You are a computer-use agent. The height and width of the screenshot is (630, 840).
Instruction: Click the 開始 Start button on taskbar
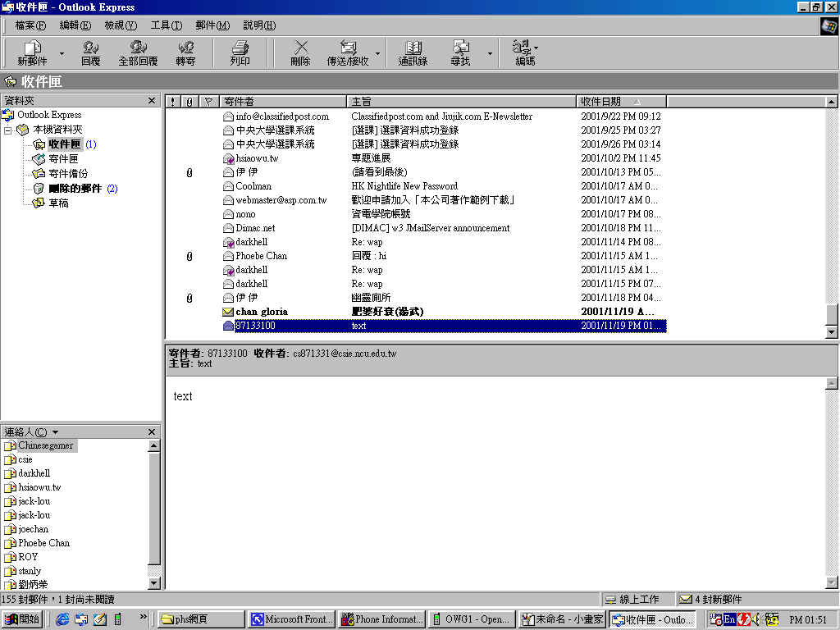coord(22,619)
